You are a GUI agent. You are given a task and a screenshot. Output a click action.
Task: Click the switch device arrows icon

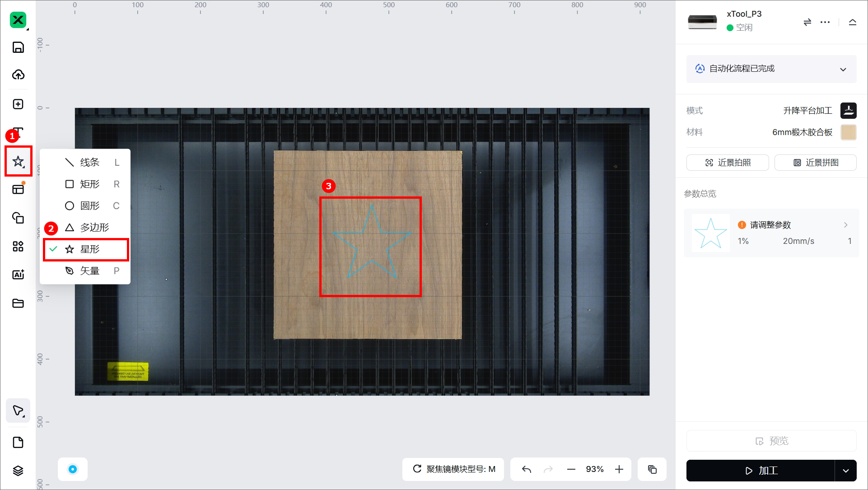pos(807,22)
